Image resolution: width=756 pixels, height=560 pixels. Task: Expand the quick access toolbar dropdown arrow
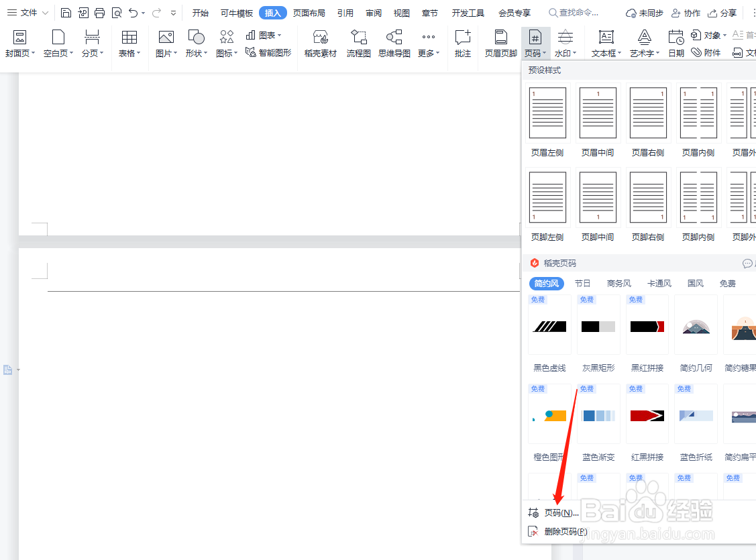tap(174, 13)
